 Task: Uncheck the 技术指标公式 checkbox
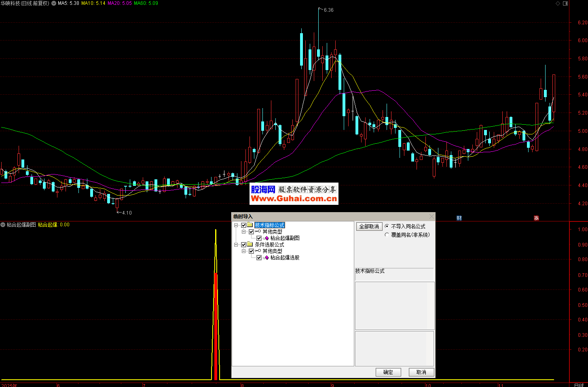[243, 225]
